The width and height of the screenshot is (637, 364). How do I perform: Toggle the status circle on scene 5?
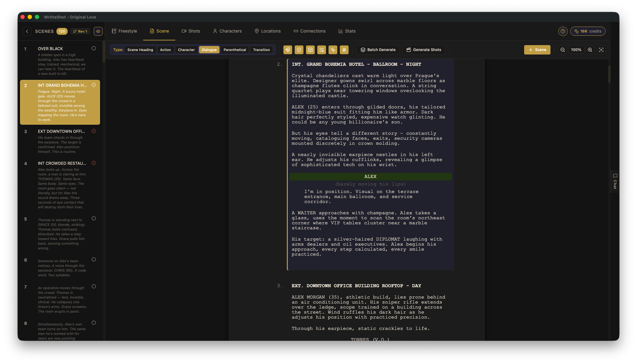point(93,218)
